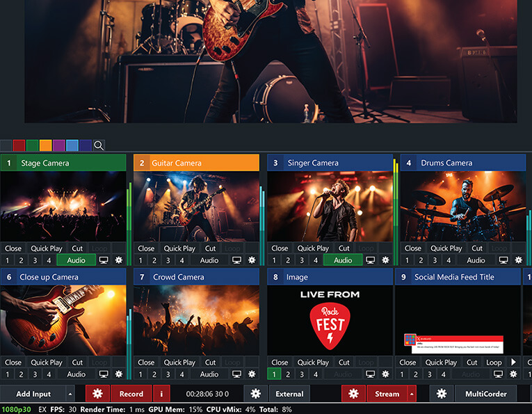Click the monitor icon on Guitar Camera

point(236,260)
